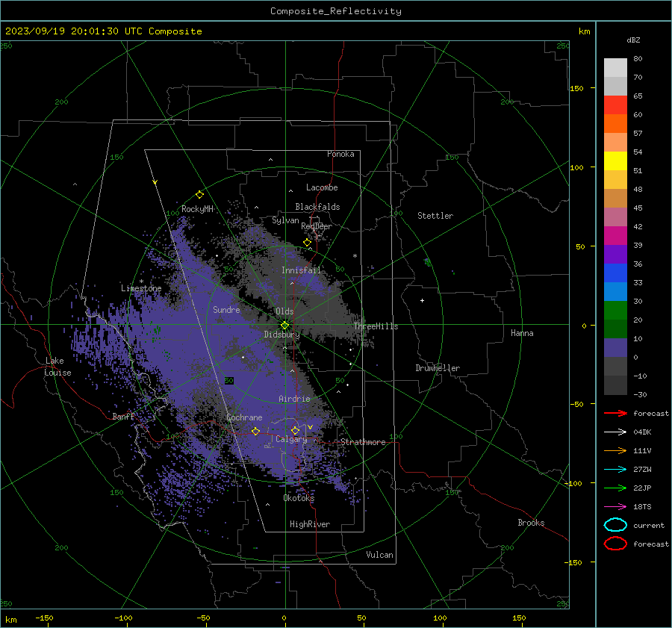Viewport: 672px width, 628px height.
Task: Click the Drumheller city label
Action: tap(438, 368)
